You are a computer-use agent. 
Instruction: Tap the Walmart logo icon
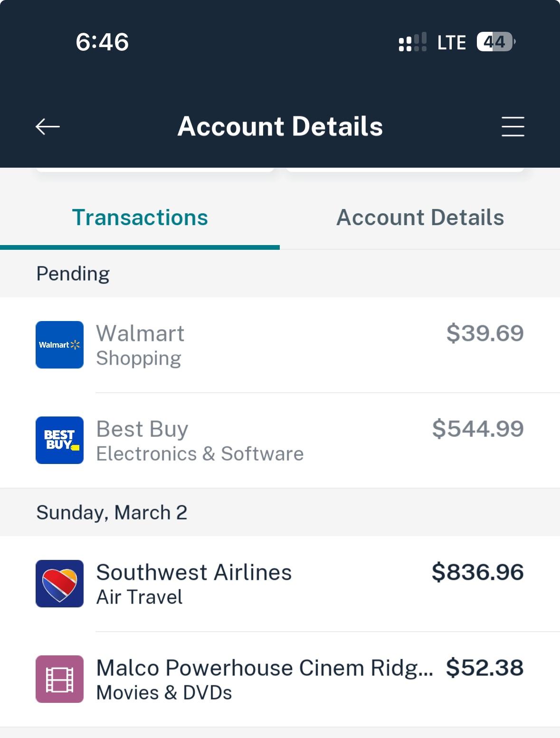(59, 345)
